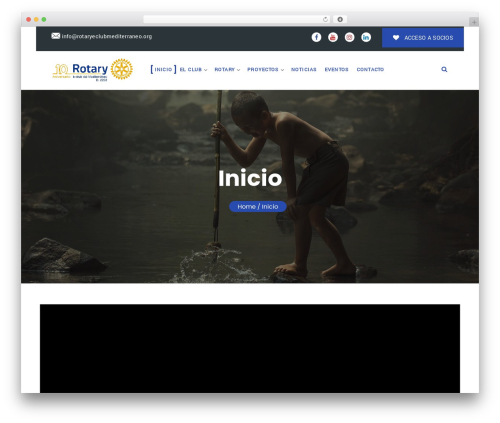Open the YouTube social icon
Image resolution: width=500 pixels, height=423 pixels.
coord(333,37)
